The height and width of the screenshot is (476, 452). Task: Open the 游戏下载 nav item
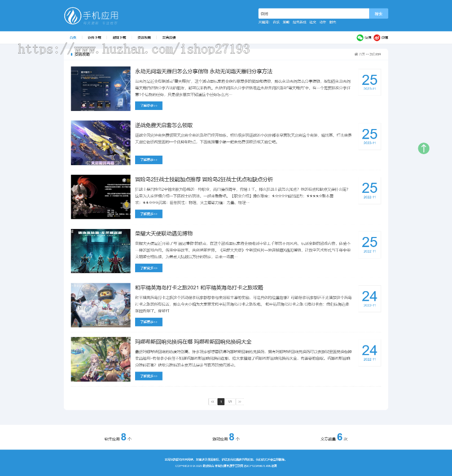(x=120, y=38)
